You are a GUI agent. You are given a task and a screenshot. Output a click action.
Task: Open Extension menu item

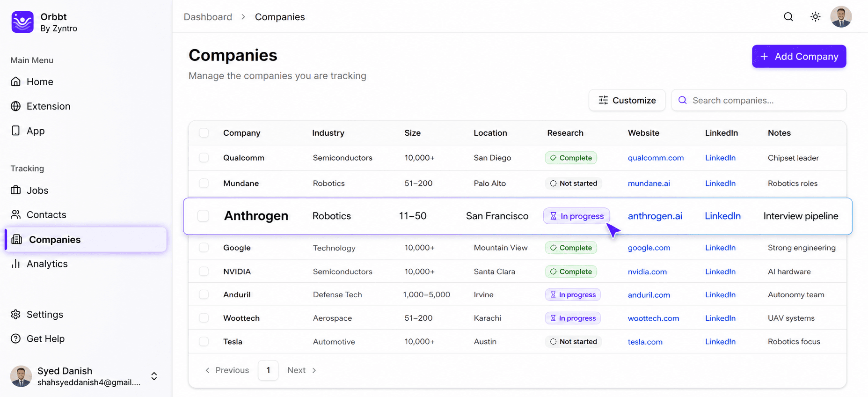click(49, 106)
